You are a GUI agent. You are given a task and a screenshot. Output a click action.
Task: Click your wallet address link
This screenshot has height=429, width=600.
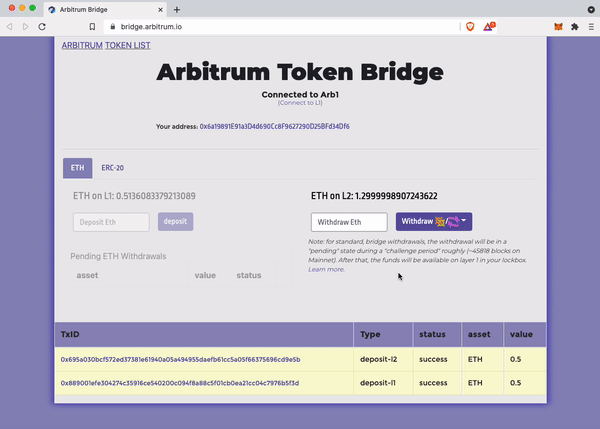coord(274,126)
